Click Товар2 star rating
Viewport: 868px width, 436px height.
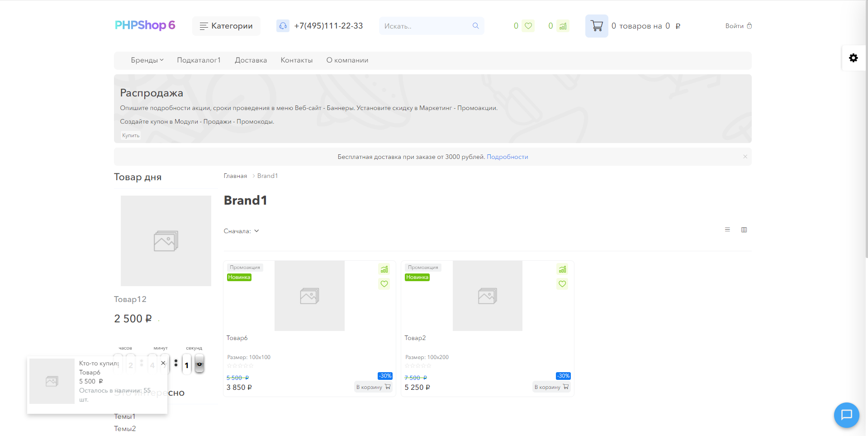[418, 366]
